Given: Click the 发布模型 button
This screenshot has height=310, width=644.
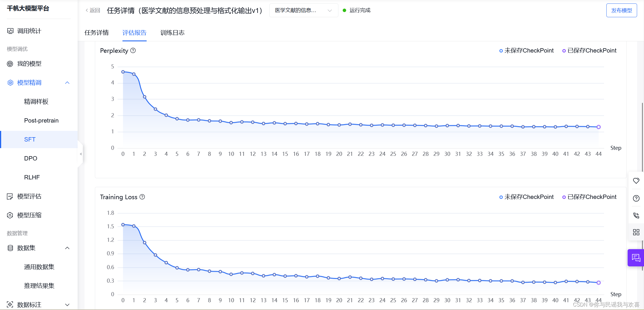Looking at the screenshot, I should [621, 11].
